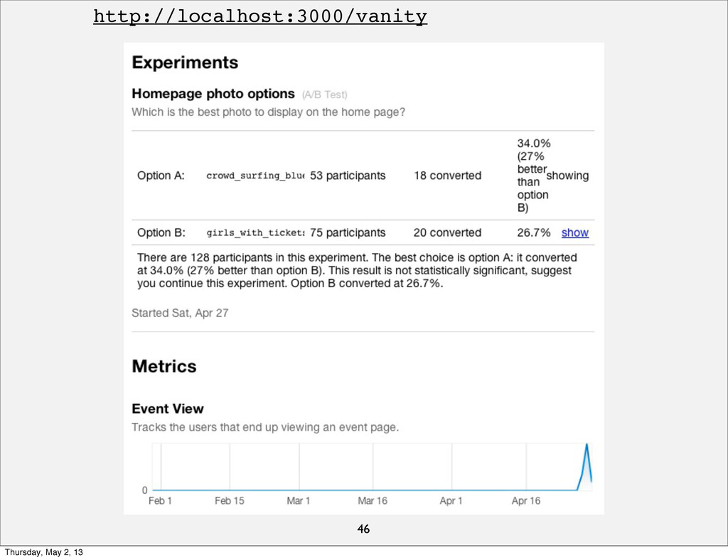Click the 'Feb 1' chart axis label
Image resolution: width=728 pixels, height=560 pixels.
point(160,501)
